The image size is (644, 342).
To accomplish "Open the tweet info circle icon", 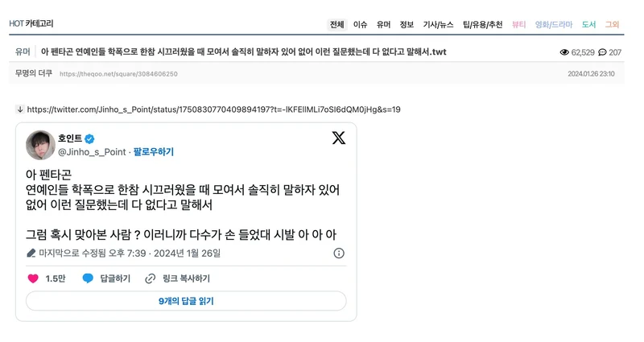I will [339, 253].
